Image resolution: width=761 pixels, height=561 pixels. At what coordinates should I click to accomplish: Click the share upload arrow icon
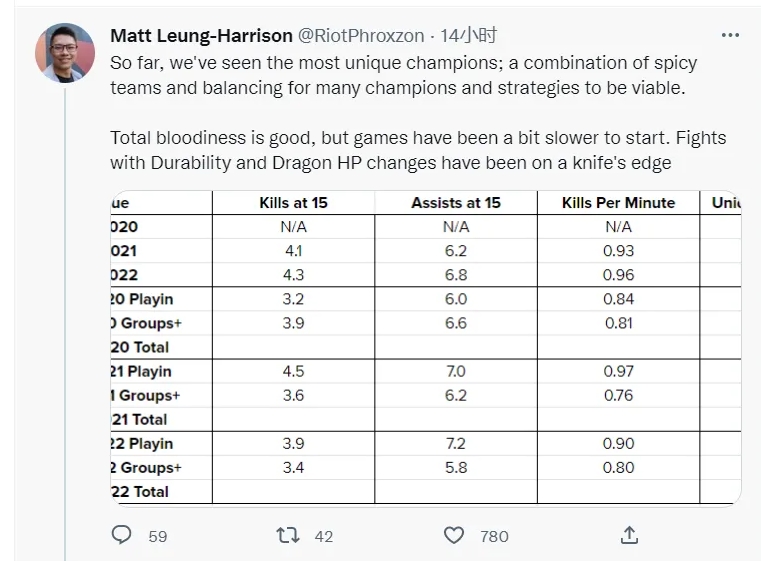tap(629, 535)
